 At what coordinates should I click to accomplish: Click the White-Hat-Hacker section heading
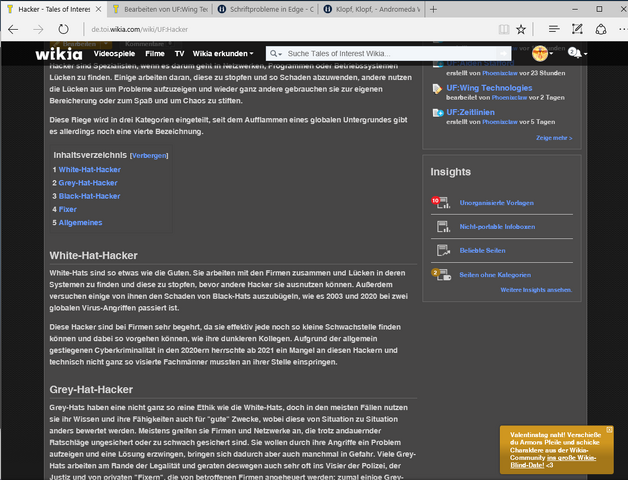93,256
